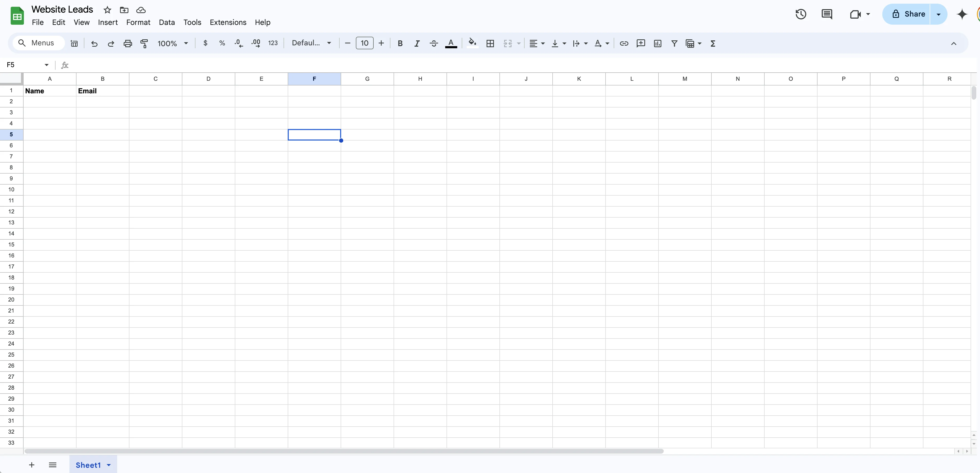980x473 pixels.
Task: Open the Data menu
Action: pos(167,23)
